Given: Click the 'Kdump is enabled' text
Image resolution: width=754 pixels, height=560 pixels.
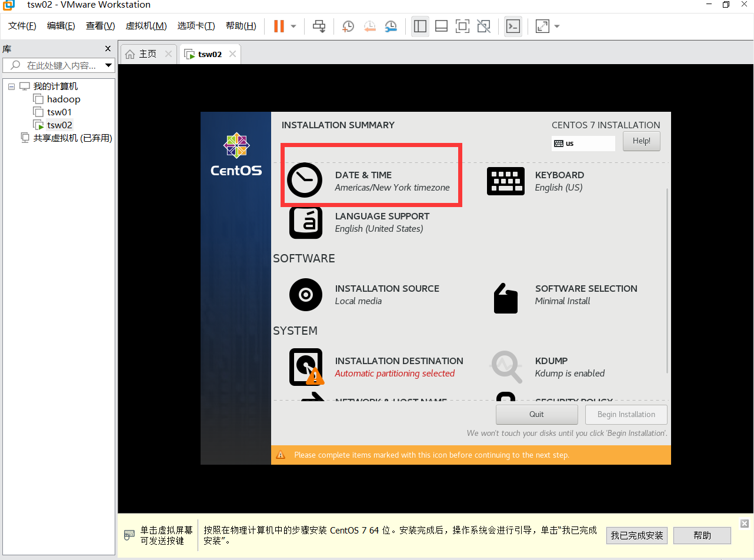Looking at the screenshot, I should coord(570,374).
